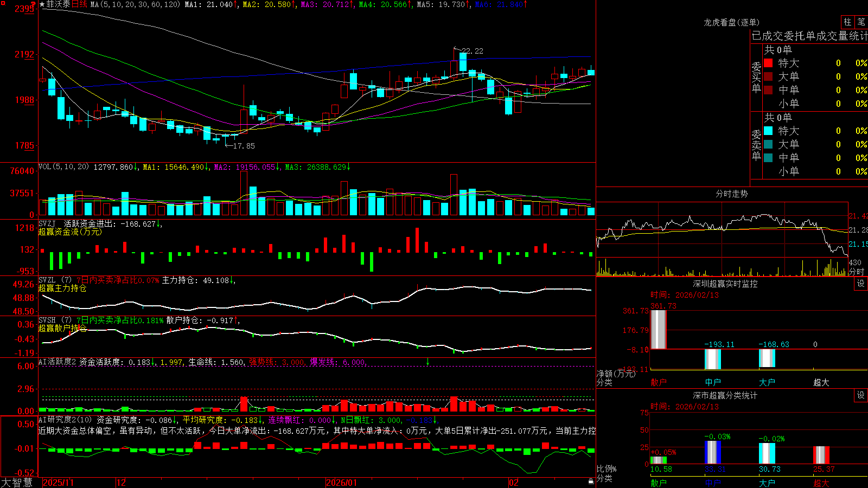The image size is (868, 488).
Task: Click the star icon beside 菲沃泰
Action: pyautogui.click(x=42, y=4)
